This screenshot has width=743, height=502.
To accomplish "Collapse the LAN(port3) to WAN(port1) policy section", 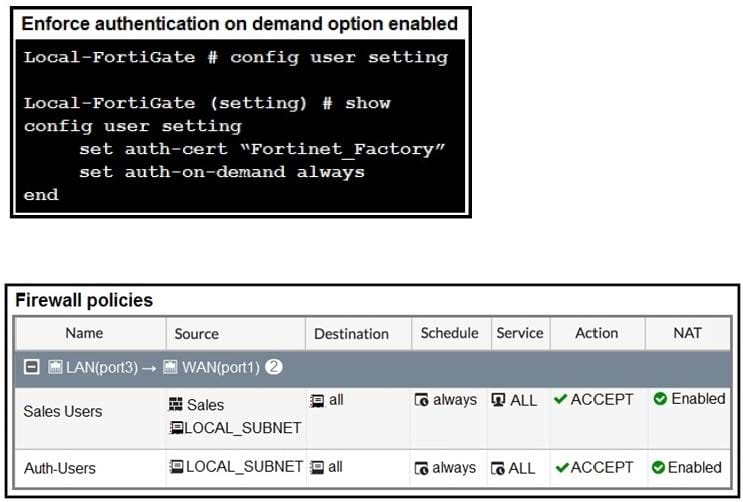I will pos(32,367).
